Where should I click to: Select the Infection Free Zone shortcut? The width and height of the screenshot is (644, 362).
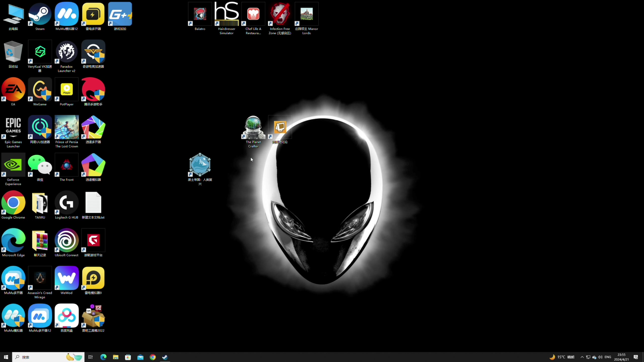pyautogui.click(x=280, y=18)
